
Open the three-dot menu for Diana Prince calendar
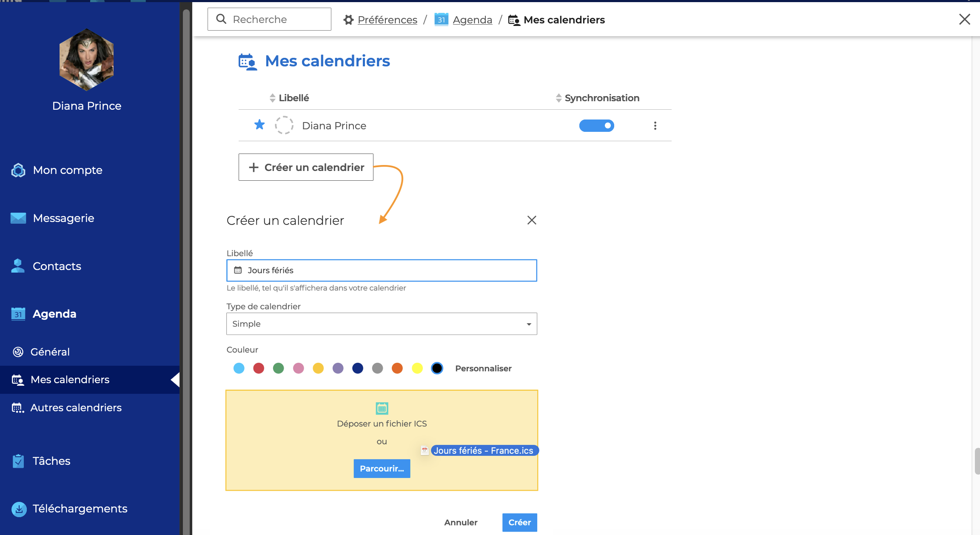(655, 125)
